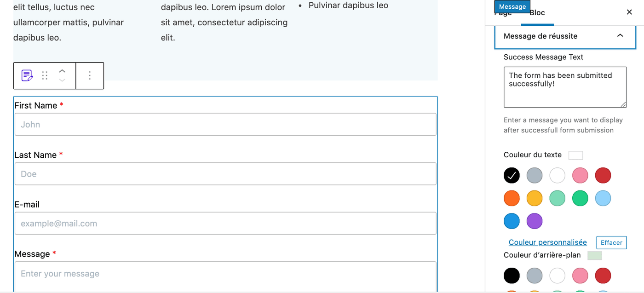Select the purple text color
The image size is (644, 293).
(535, 221)
